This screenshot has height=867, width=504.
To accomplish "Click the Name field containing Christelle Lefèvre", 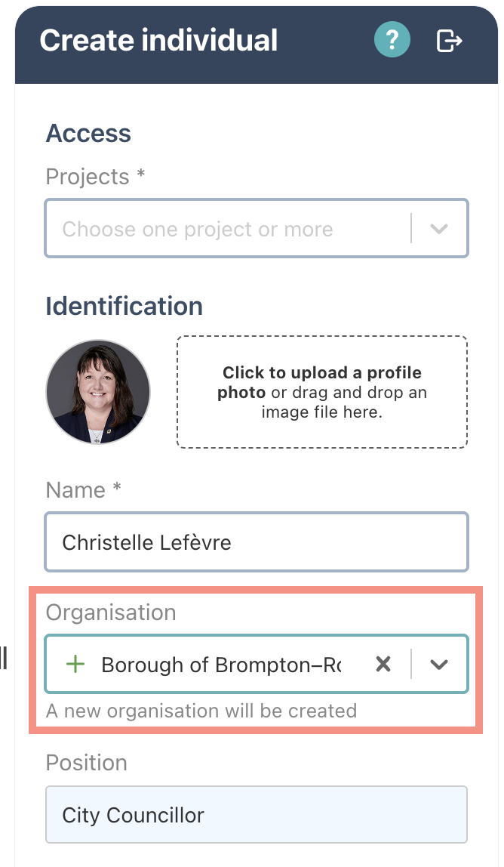I will pos(257,542).
